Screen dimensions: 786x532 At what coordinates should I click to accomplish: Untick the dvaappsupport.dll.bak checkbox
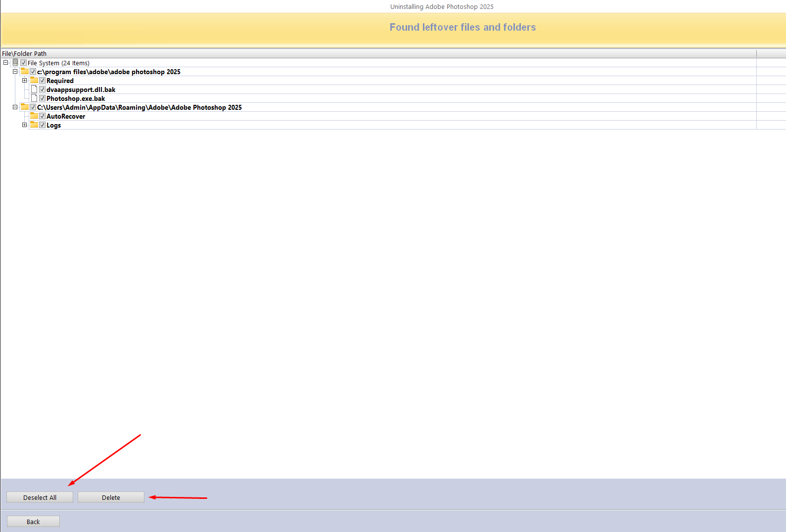point(43,89)
